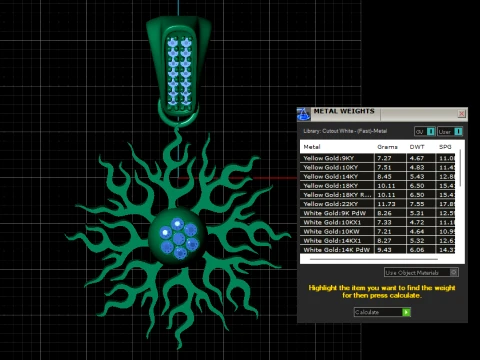Click the vertical scrollbar in metal list

tap(460, 168)
